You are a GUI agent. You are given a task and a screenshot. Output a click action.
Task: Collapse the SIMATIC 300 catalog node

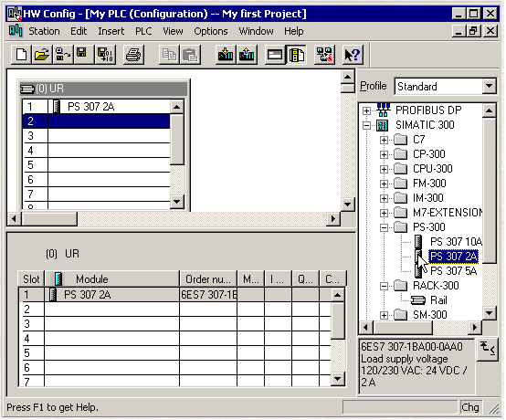(x=366, y=125)
